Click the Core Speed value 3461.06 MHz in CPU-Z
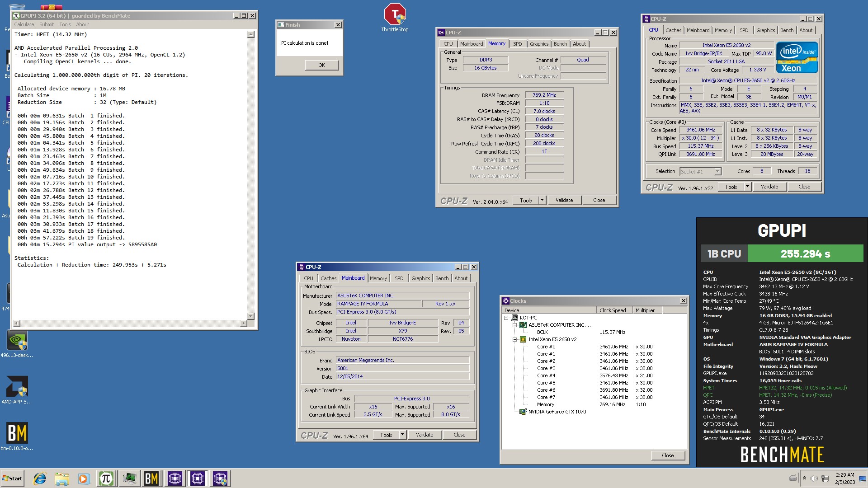 [x=700, y=130]
